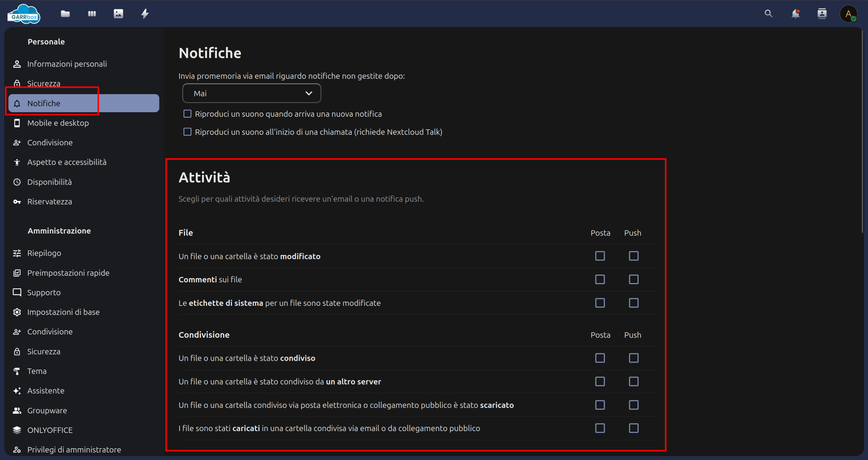The height and width of the screenshot is (460, 868).
Task: Open the Files app from the top bar
Action: [65, 14]
